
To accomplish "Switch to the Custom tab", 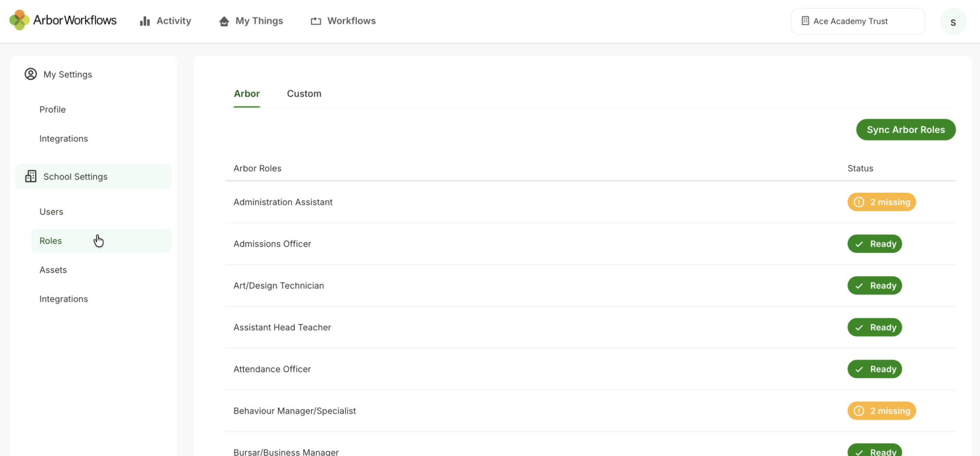I will tap(304, 94).
